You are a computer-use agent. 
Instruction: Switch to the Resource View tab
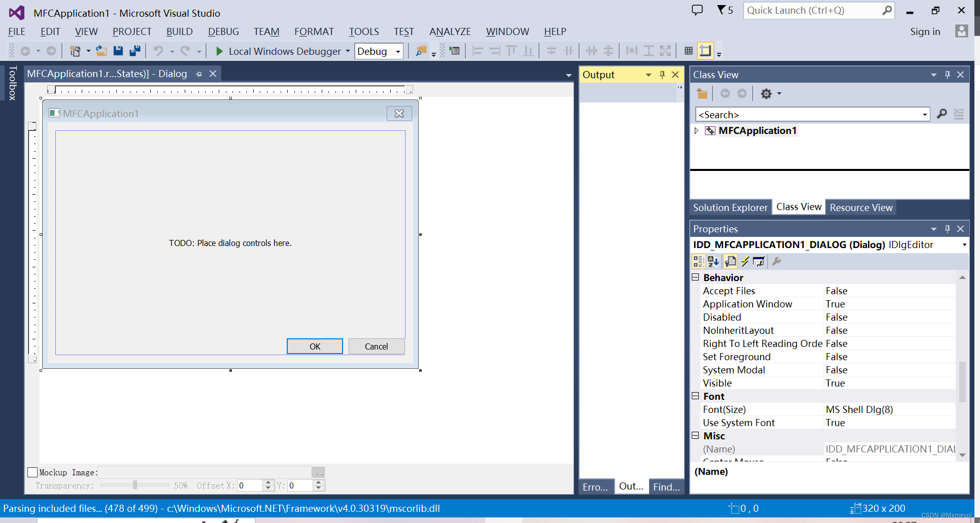pos(861,207)
